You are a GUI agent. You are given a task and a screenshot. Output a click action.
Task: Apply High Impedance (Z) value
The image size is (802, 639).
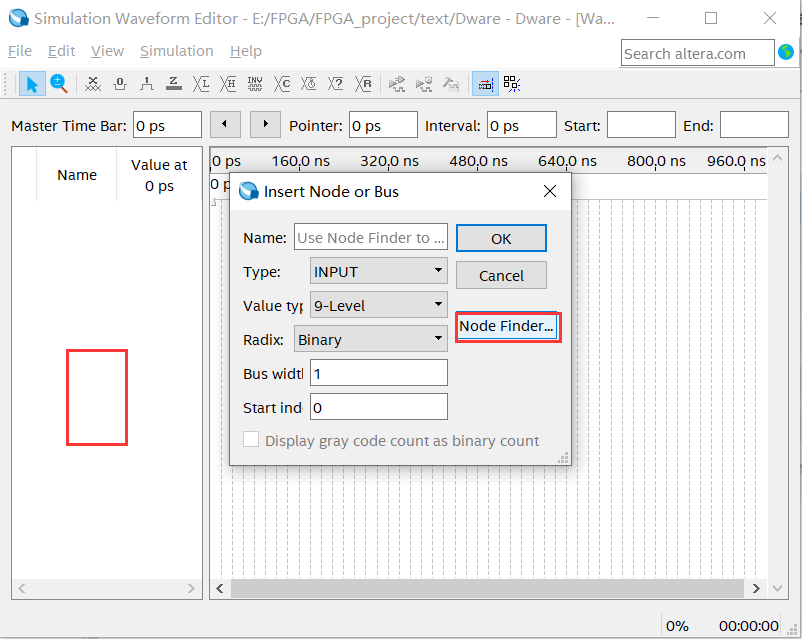(174, 84)
